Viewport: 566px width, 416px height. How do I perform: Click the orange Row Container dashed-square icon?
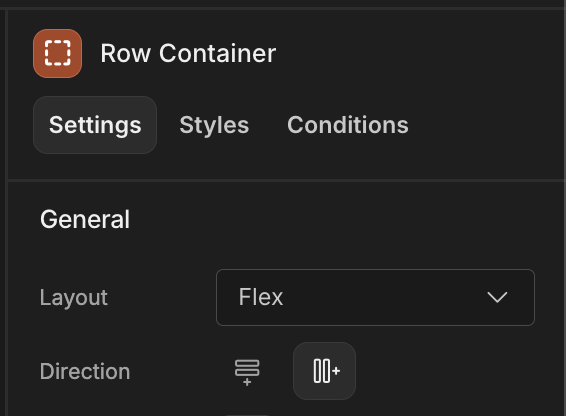coord(57,53)
